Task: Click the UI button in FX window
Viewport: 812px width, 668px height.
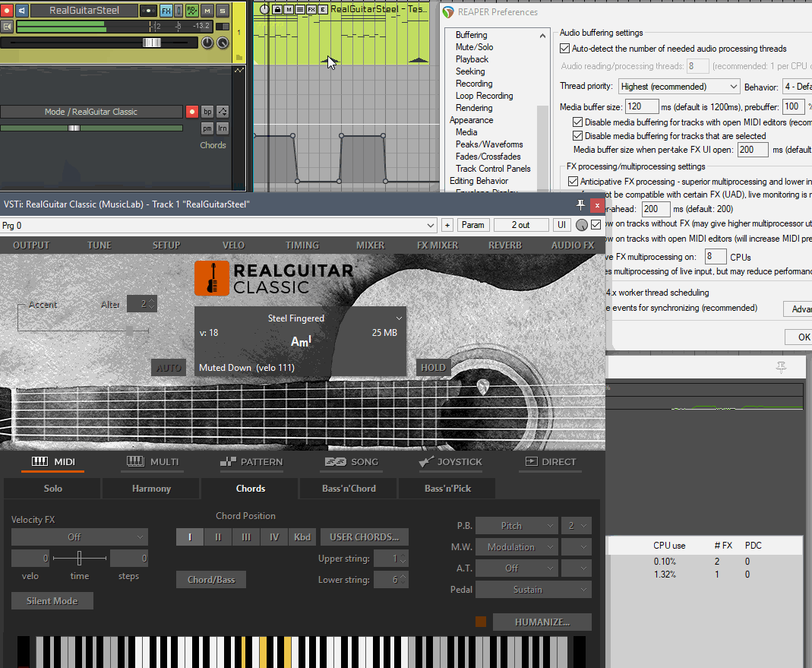Action: [562, 225]
